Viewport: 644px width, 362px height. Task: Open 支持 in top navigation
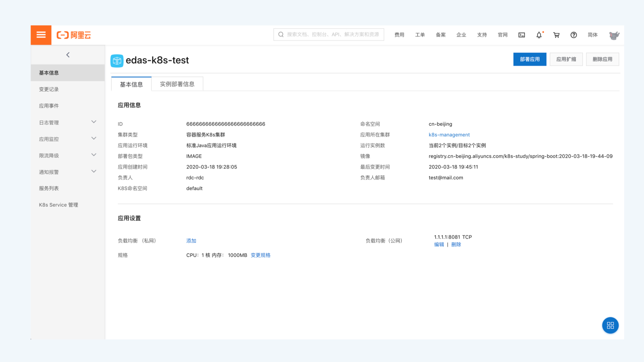[x=482, y=35]
